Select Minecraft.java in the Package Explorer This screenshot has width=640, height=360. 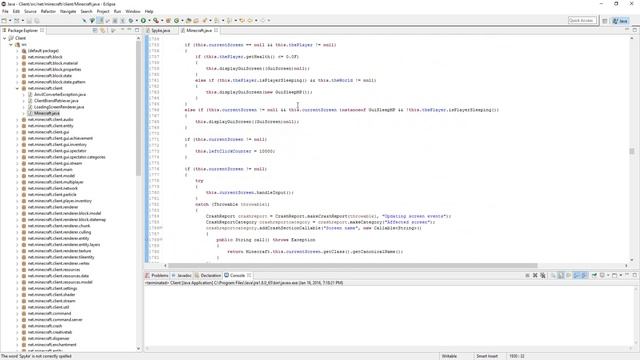click(x=47, y=113)
